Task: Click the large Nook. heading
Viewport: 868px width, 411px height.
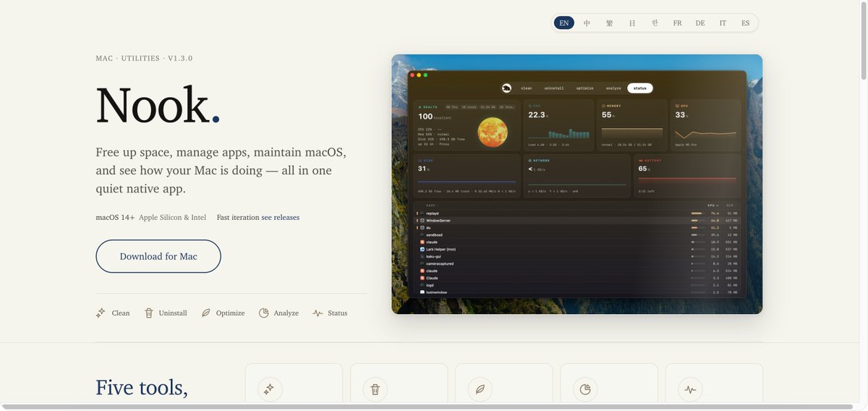Action: point(158,106)
